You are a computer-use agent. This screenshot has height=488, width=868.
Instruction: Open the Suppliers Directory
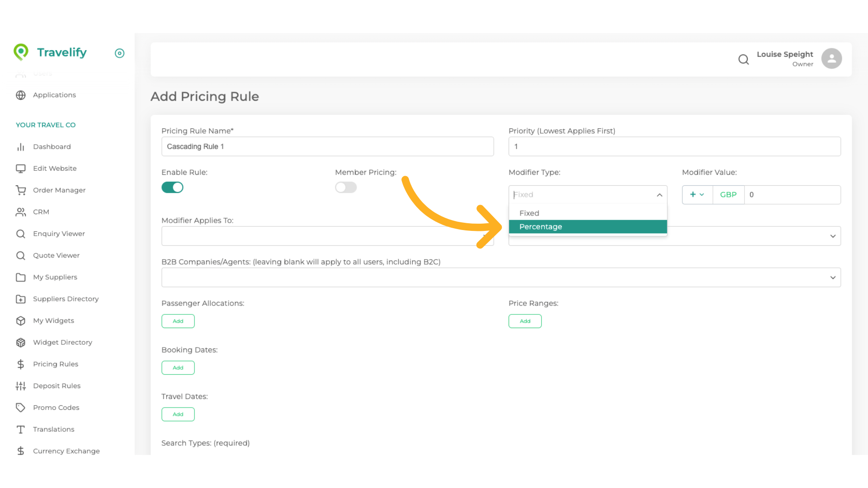(66, 299)
